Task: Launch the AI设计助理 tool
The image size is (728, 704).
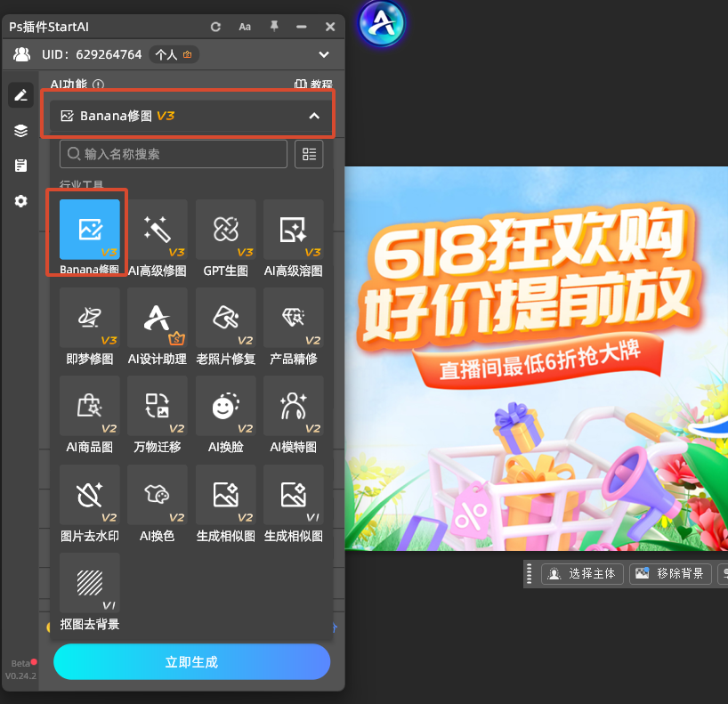Action: click(x=158, y=318)
